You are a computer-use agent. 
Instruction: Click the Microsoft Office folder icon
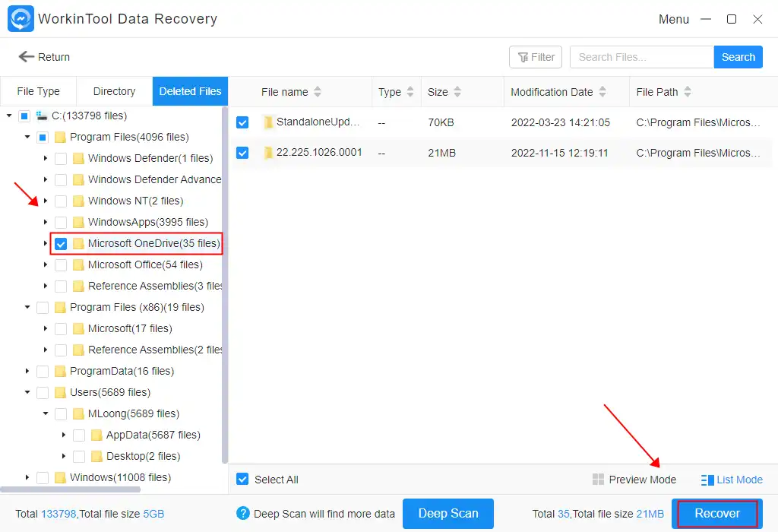click(x=78, y=264)
